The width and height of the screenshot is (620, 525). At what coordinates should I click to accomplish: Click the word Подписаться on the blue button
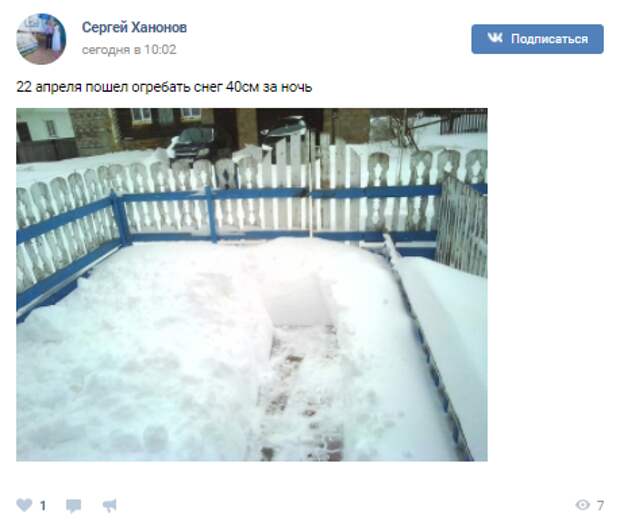tap(549, 39)
